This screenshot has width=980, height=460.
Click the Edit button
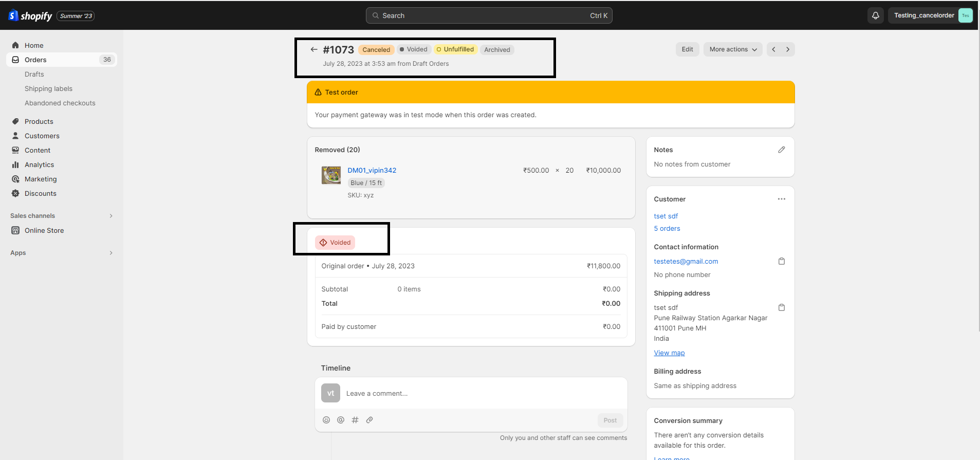pyautogui.click(x=688, y=49)
